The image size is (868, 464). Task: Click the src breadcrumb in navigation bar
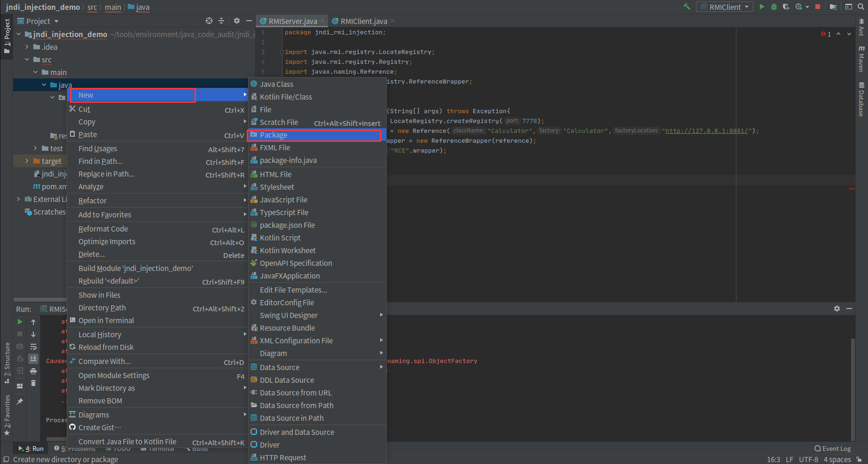point(92,7)
